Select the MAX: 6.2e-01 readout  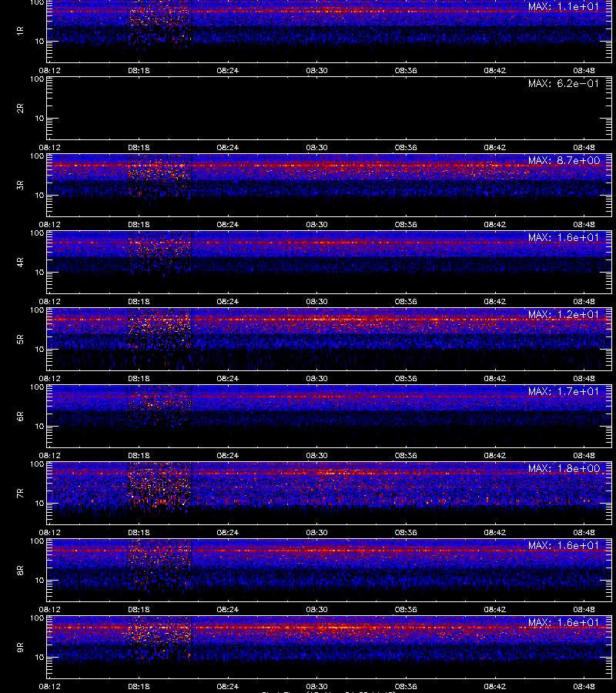[x=564, y=83]
